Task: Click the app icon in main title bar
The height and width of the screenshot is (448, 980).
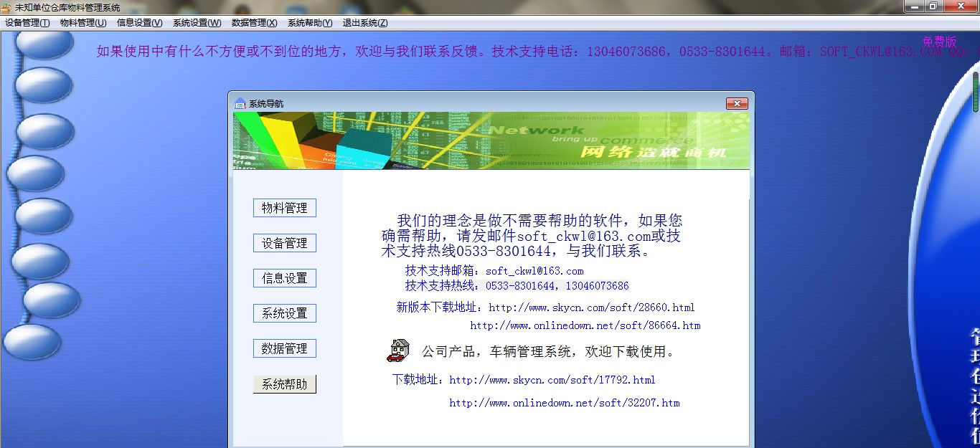Action: tap(7, 7)
